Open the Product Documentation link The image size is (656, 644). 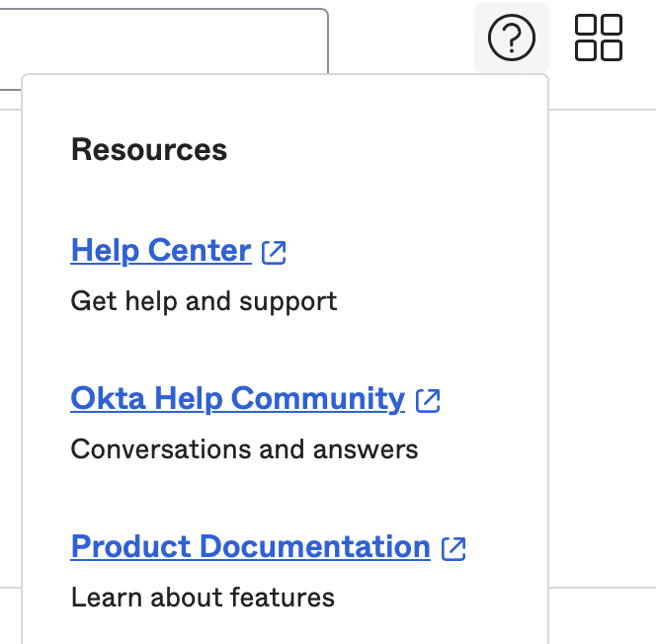click(251, 546)
